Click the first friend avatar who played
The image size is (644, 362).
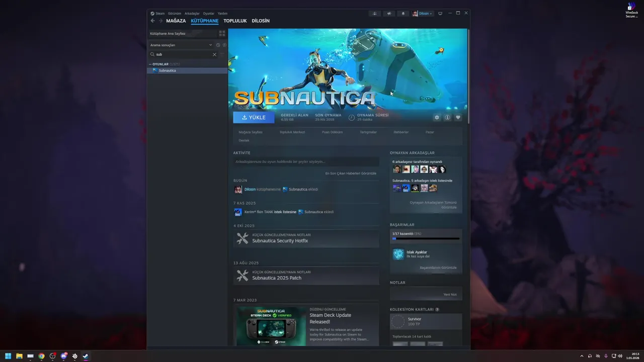tap(397, 169)
